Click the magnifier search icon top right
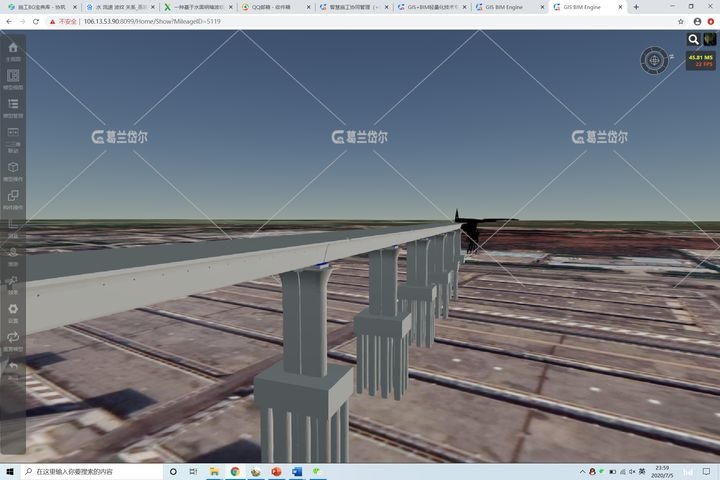This screenshot has height=480, width=720. click(x=693, y=40)
